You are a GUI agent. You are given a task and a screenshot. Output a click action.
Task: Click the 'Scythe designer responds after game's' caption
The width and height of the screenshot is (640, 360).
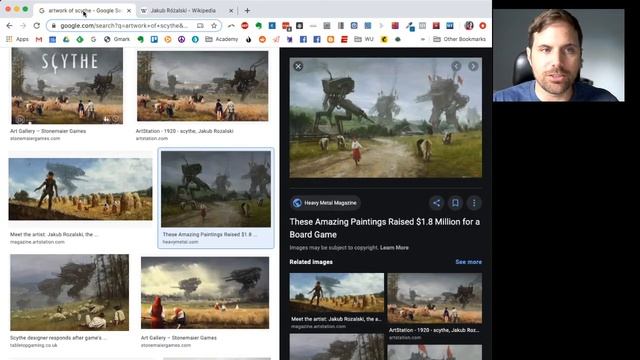pos(58,338)
